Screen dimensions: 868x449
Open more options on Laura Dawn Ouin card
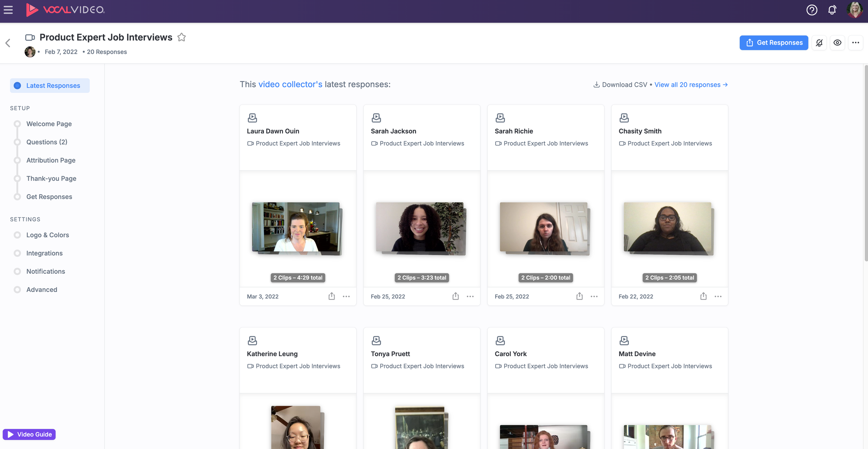(346, 296)
